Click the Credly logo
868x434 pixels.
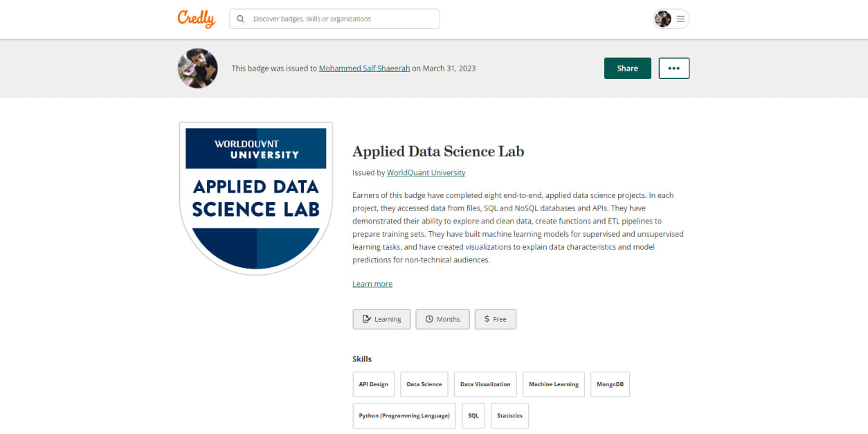pos(196,19)
